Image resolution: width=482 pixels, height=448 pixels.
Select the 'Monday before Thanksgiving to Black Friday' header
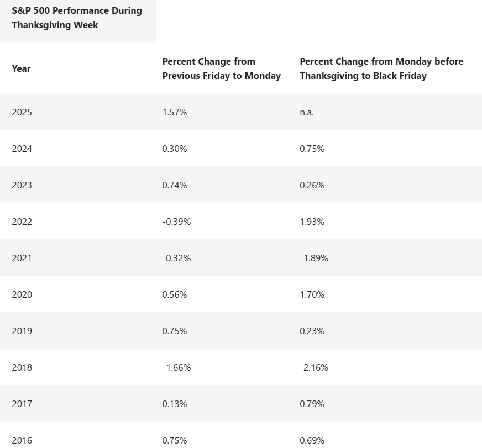click(381, 68)
